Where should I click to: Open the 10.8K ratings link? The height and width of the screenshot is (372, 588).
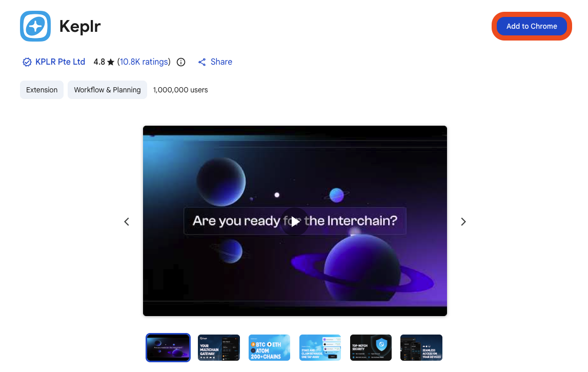[144, 62]
